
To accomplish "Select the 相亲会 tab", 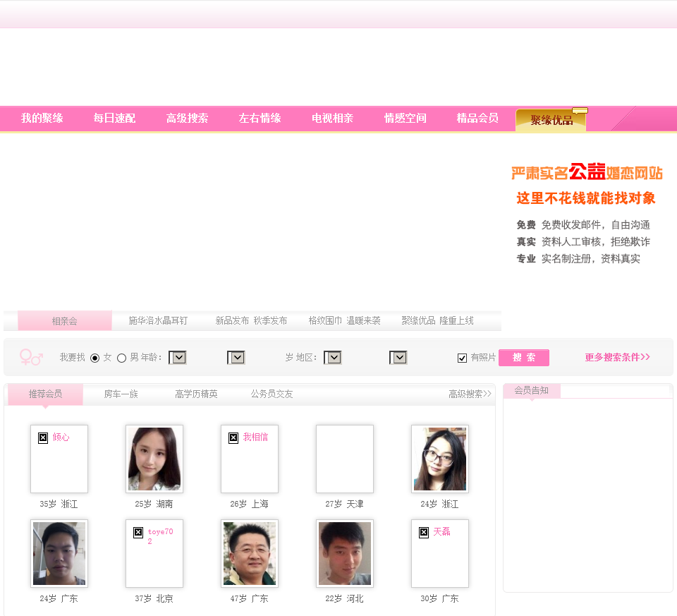I will [65, 320].
